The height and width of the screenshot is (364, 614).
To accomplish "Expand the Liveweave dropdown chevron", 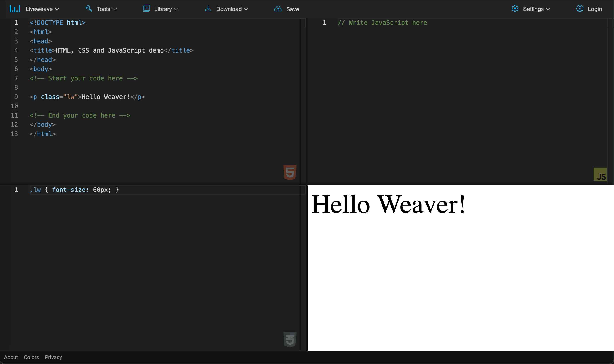I will [57, 9].
